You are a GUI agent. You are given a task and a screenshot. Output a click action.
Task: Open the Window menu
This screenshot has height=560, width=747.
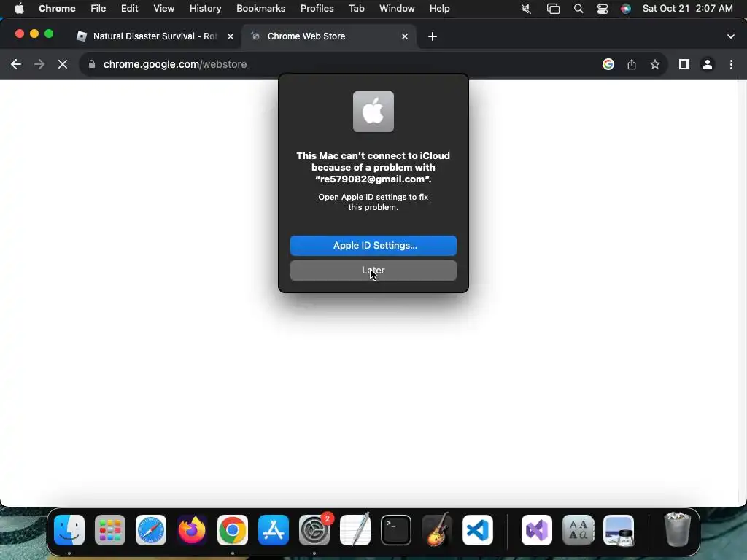click(x=397, y=9)
